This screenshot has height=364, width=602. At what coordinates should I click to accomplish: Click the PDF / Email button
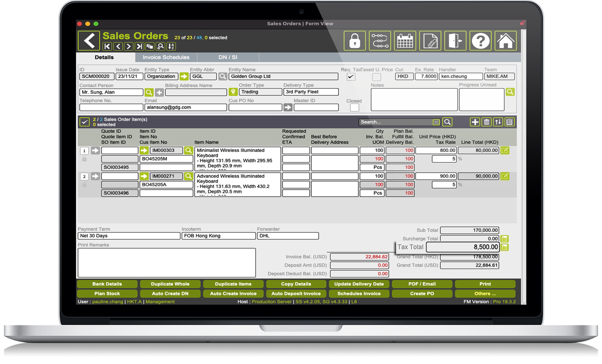tap(422, 284)
